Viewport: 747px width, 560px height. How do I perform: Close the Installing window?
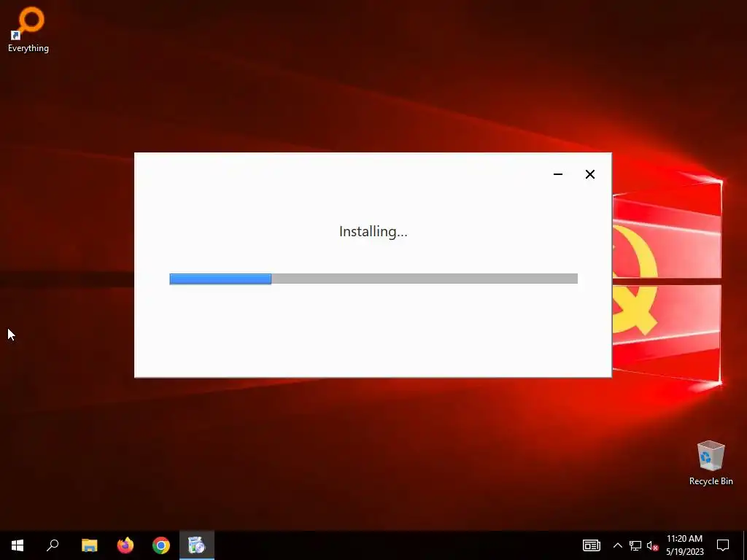[589, 174]
